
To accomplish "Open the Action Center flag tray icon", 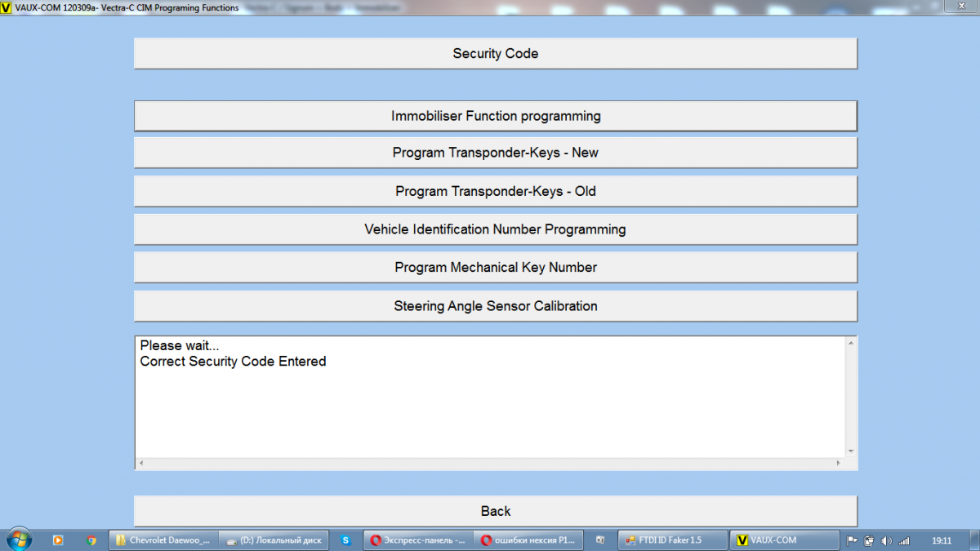I will [x=851, y=540].
